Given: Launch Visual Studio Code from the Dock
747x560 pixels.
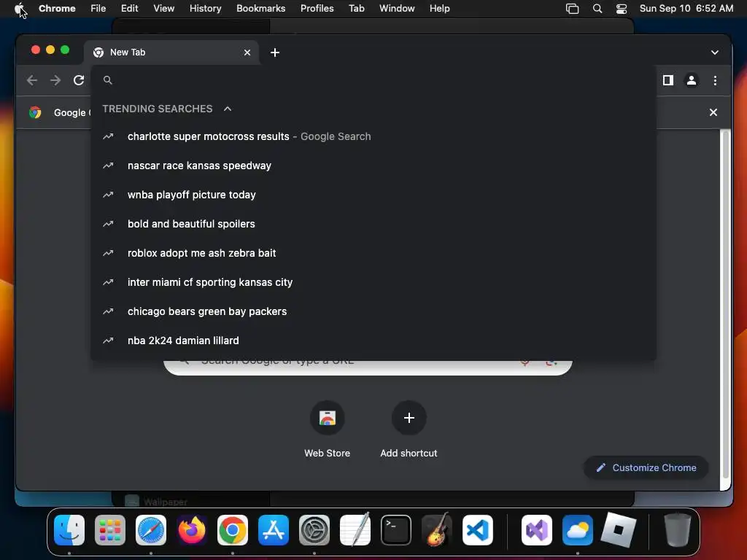Looking at the screenshot, I should point(478,530).
